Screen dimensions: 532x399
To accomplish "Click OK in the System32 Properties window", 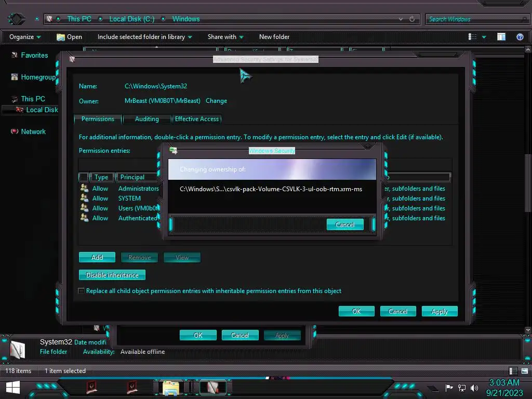I will pyautogui.click(x=198, y=335).
